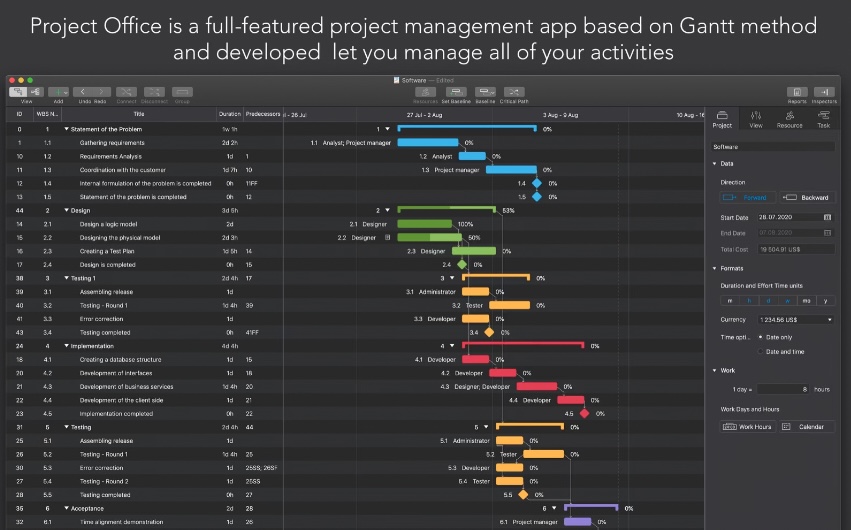
Task: Click the Duration column header
Action: [230, 114]
